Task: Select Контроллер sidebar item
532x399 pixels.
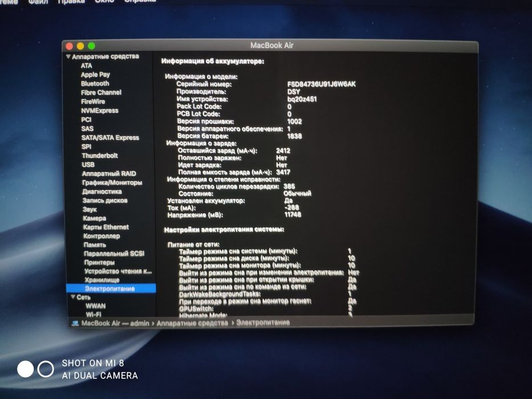Action: point(101,236)
